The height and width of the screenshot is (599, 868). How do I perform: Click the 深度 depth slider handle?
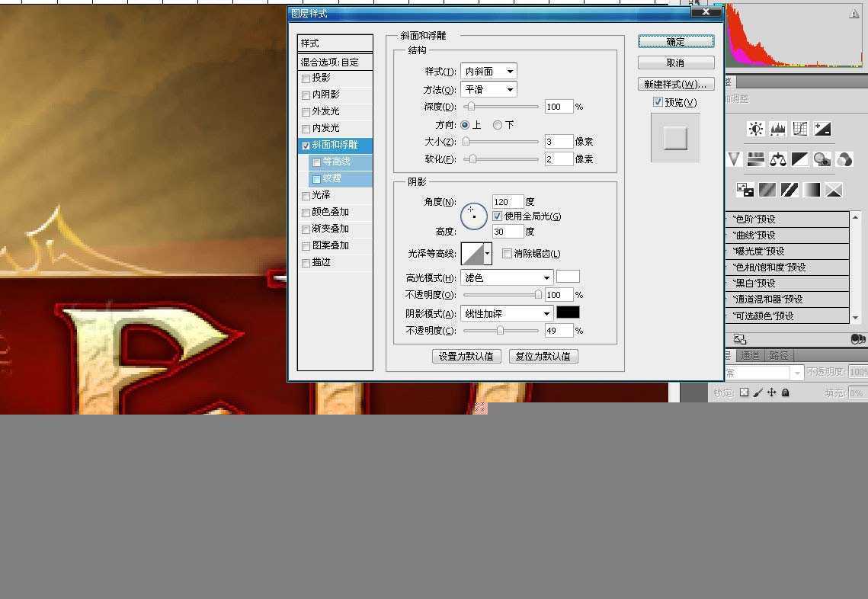point(470,106)
